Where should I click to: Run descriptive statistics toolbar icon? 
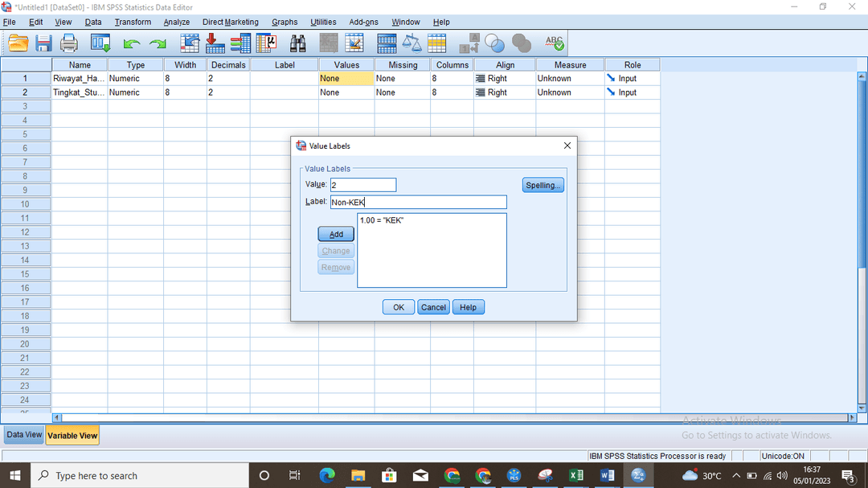click(266, 43)
